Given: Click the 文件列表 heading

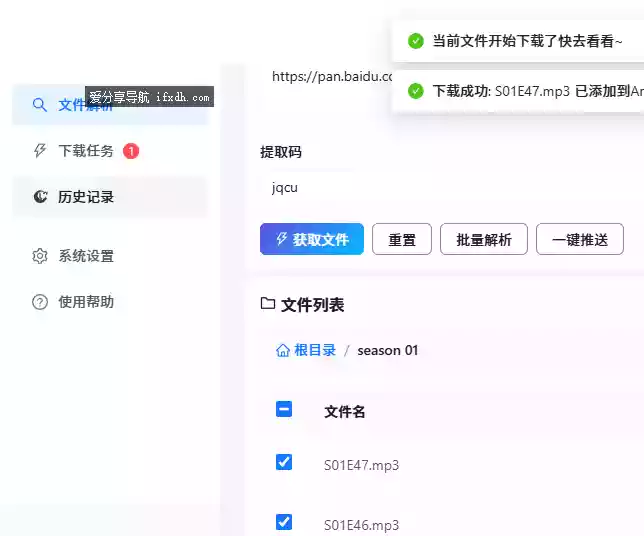Looking at the screenshot, I should (x=313, y=305).
